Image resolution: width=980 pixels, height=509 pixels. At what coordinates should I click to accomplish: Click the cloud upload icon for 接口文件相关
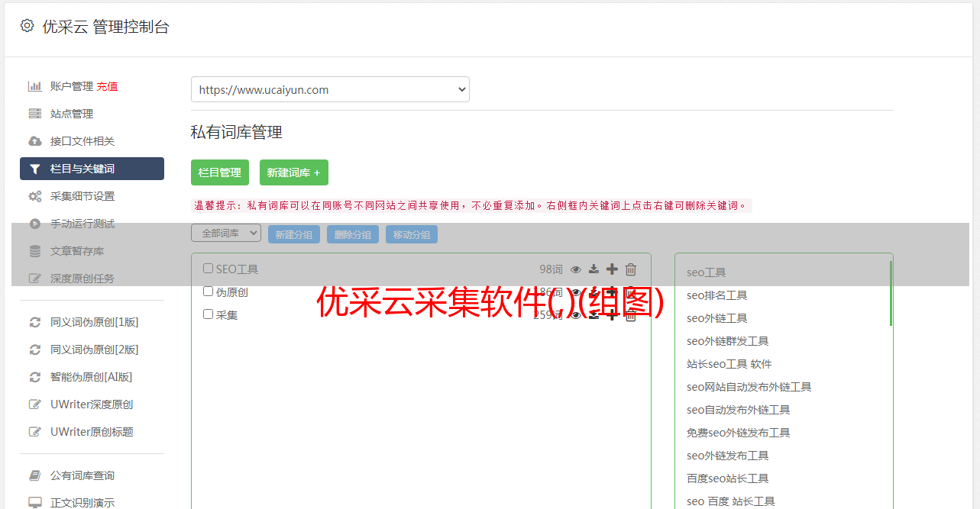tap(35, 141)
